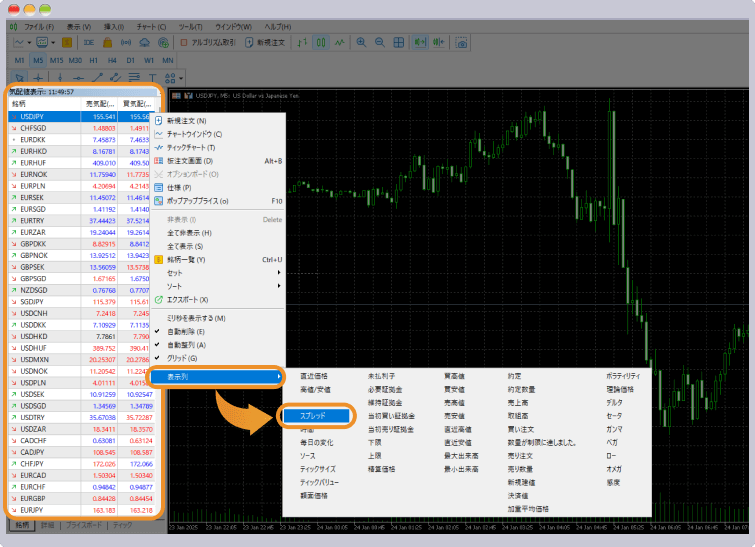Click the 新規注文 icon in the context menu
Viewport: 755px width, 547px height.
[158, 121]
